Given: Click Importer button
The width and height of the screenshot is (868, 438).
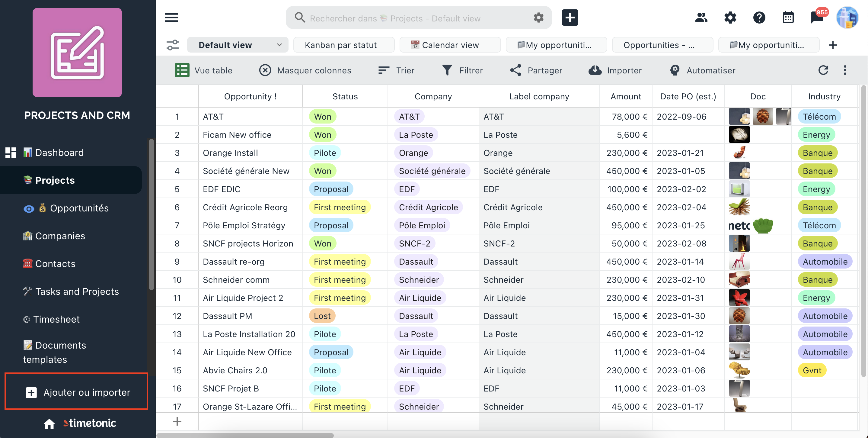Looking at the screenshot, I should (615, 70).
